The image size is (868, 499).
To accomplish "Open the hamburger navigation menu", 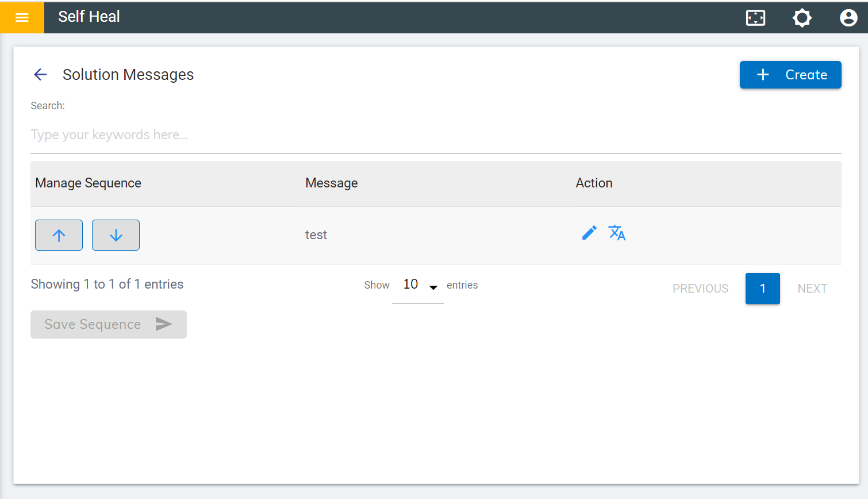I will coord(22,17).
